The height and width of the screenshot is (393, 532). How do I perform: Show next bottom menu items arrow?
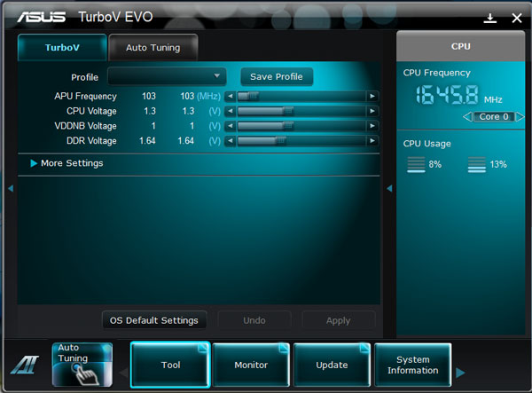pyautogui.click(x=460, y=373)
